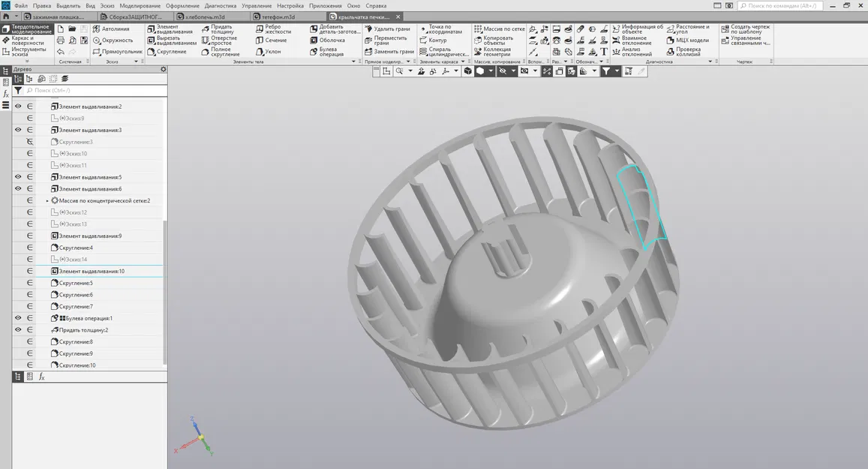Click Вырезать выдавливанием cut tool
This screenshot has height=469, width=868.
coord(172,41)
